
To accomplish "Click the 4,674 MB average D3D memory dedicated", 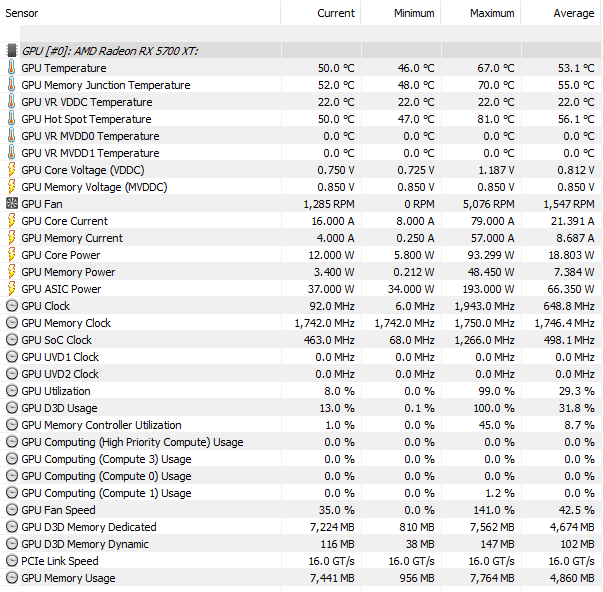I will [572, 527].
